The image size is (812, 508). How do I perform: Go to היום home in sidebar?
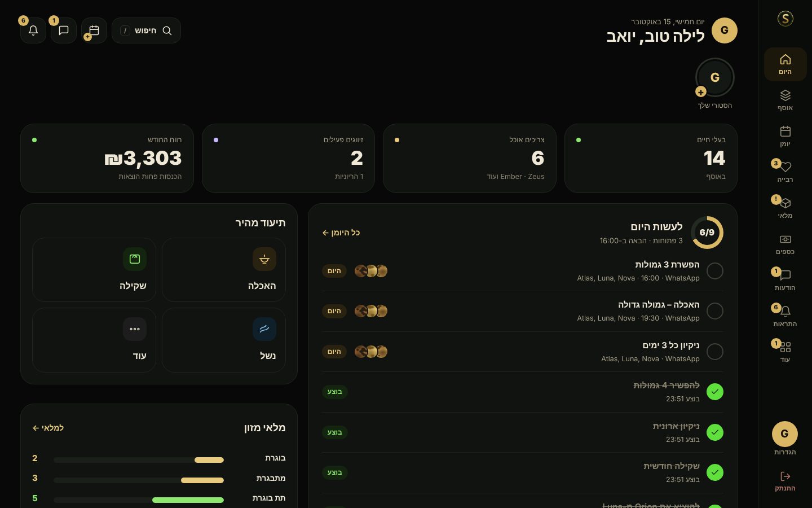click(x=785, y=64)
